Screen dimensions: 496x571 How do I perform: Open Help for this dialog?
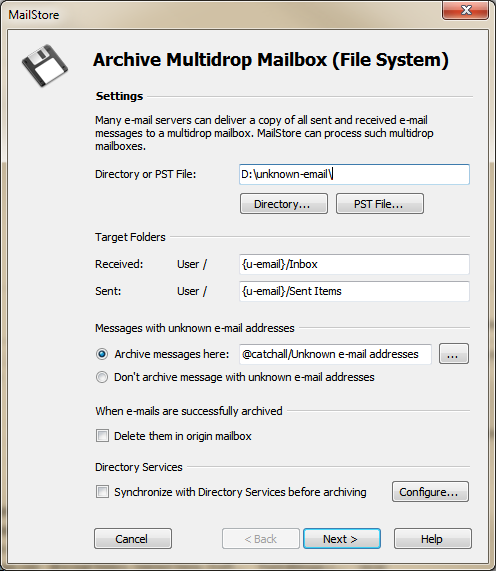coord(433,539)
